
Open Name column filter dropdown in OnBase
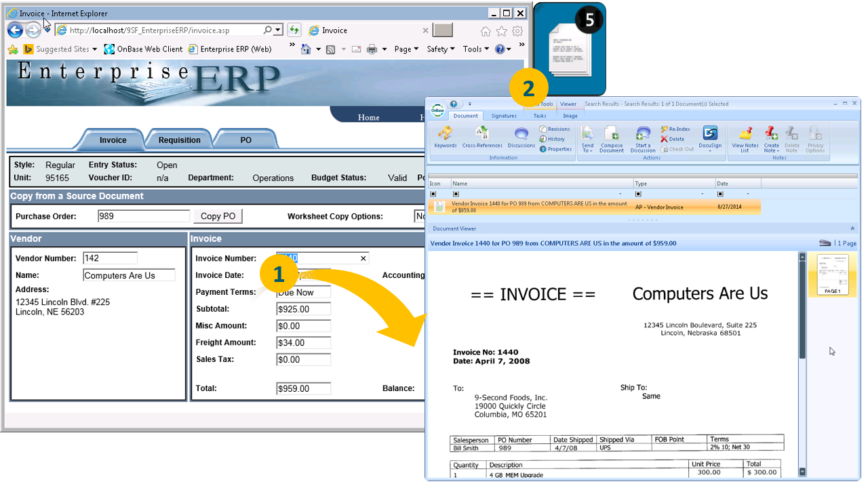click(x=620, y=194)
